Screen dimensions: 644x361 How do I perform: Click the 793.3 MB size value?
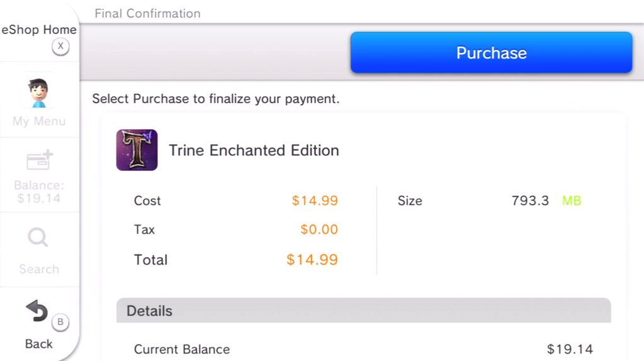(x=546, y=201)
